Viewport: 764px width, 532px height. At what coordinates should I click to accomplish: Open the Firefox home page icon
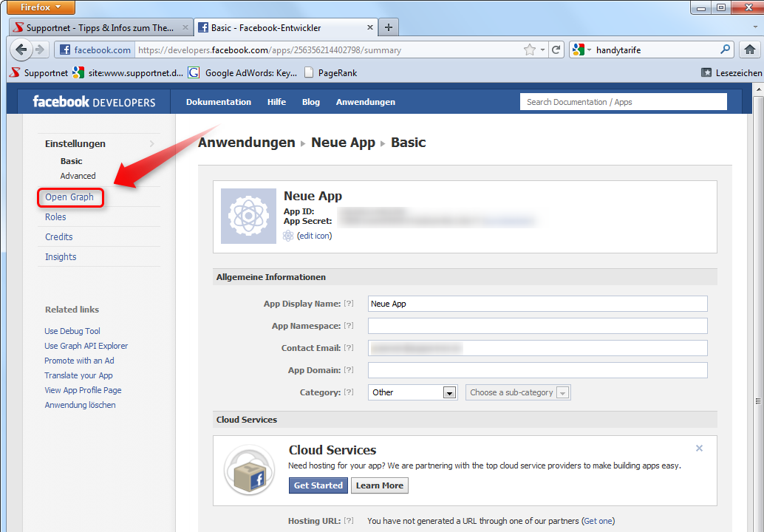point(750,50)
